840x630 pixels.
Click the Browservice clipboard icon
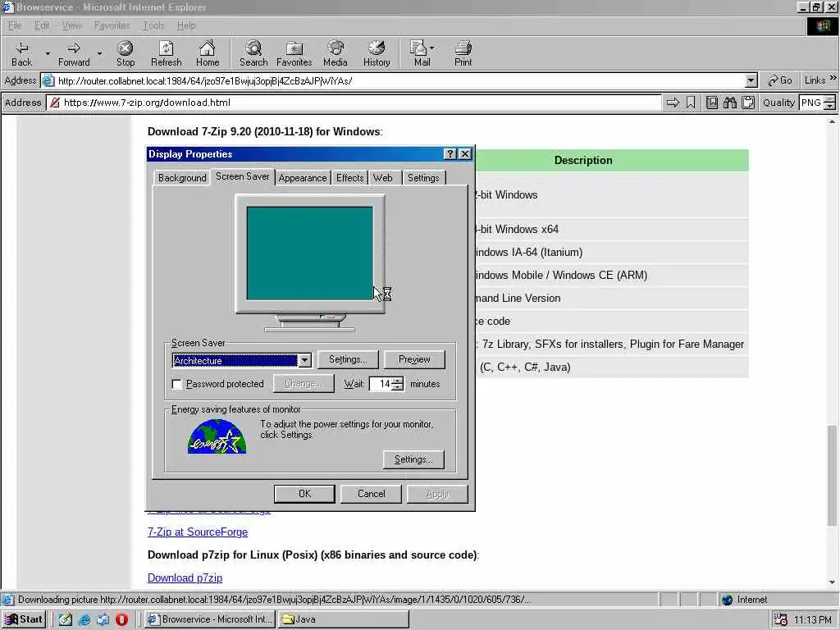point(748,103)
